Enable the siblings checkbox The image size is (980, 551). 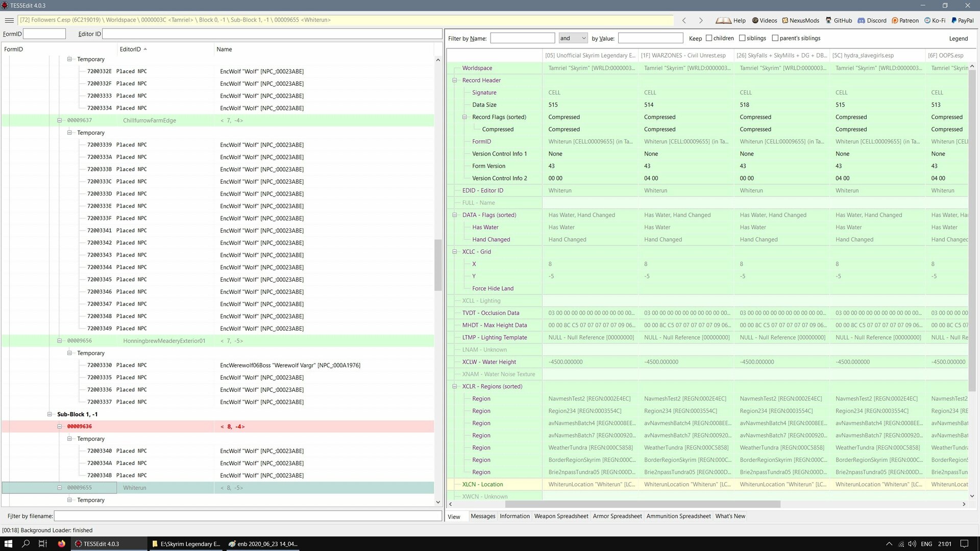[742, 38]
